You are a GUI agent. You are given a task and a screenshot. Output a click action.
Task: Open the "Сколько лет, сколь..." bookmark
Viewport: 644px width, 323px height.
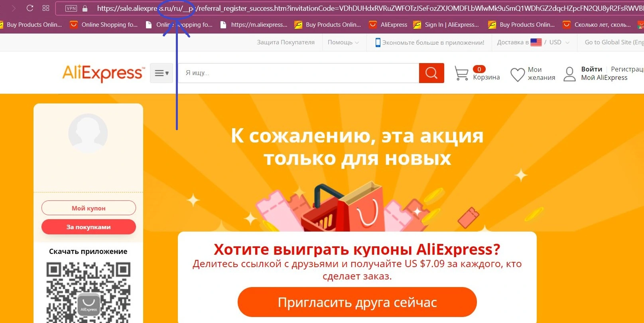[x=597, y=25]
